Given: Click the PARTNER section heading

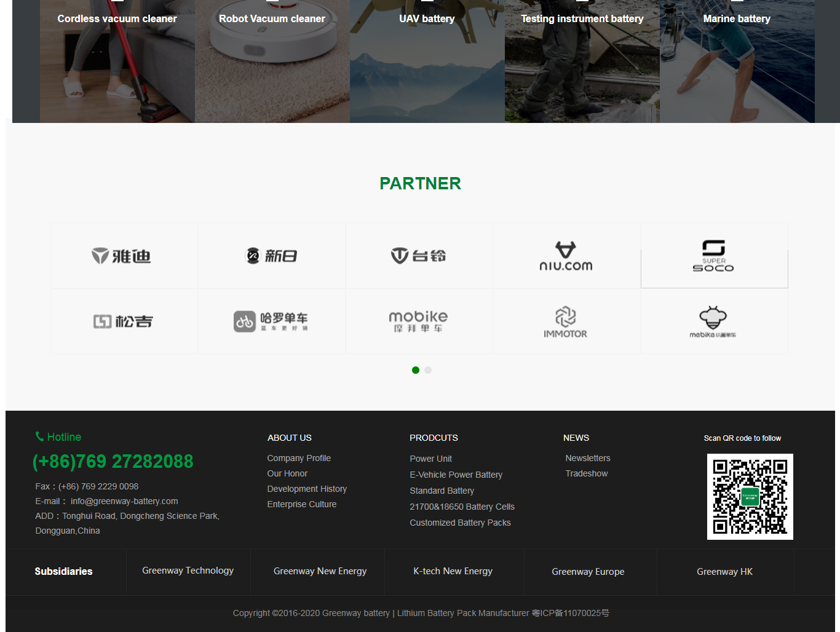Looking at the screenshot, I should click(420, 183).
